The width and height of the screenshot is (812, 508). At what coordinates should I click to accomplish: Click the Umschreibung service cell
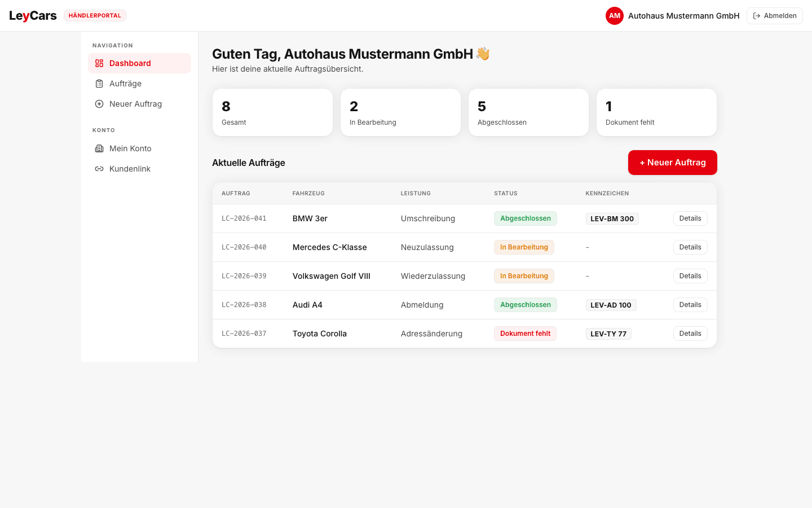tap(428, 218)
